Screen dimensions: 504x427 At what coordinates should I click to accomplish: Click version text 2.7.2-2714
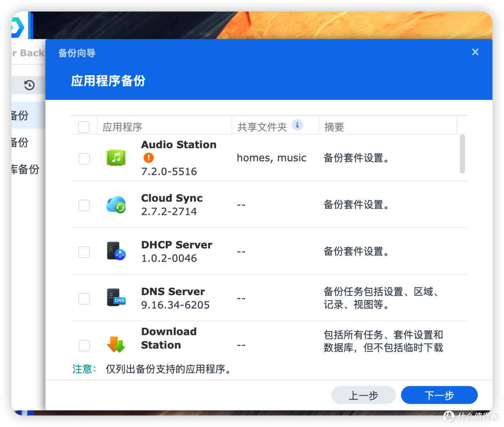pyautogui.click(x=169, y=212)
